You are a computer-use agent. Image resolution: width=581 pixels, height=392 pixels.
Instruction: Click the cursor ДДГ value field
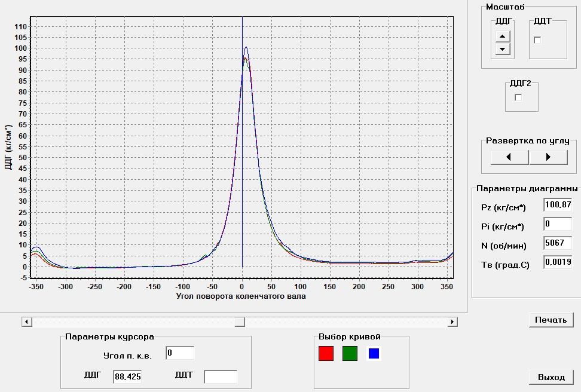[127, 376]
